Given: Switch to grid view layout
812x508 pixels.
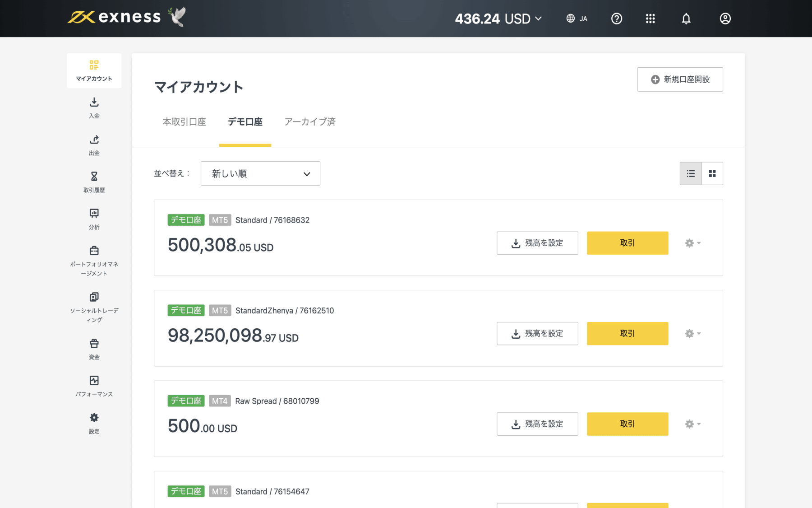Looking at the screenshot, I should click(x=712, y=173).
